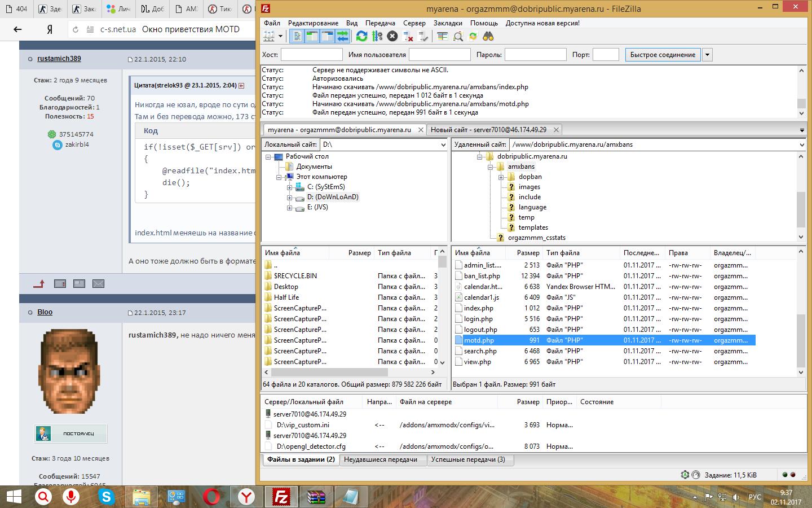Open the Site Manager toolbar icon

tap(269, 36)
